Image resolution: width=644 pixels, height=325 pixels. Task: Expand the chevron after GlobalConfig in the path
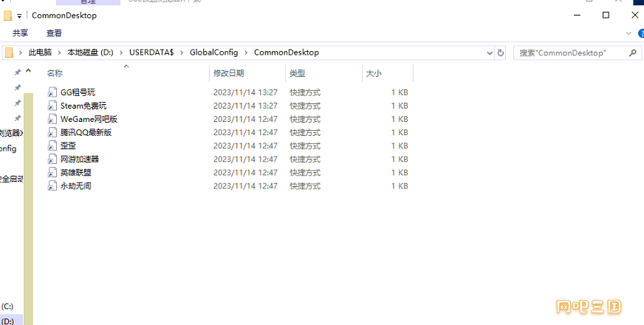(x=246, y=52)
